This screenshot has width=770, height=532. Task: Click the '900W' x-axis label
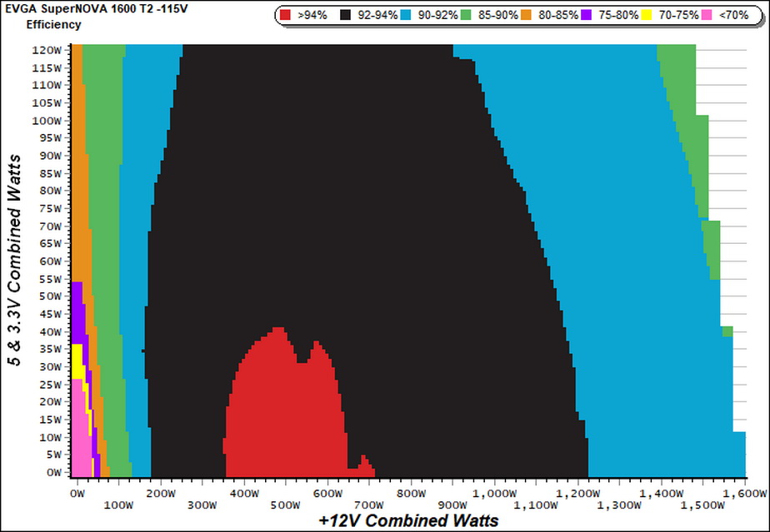coord(452,505)
